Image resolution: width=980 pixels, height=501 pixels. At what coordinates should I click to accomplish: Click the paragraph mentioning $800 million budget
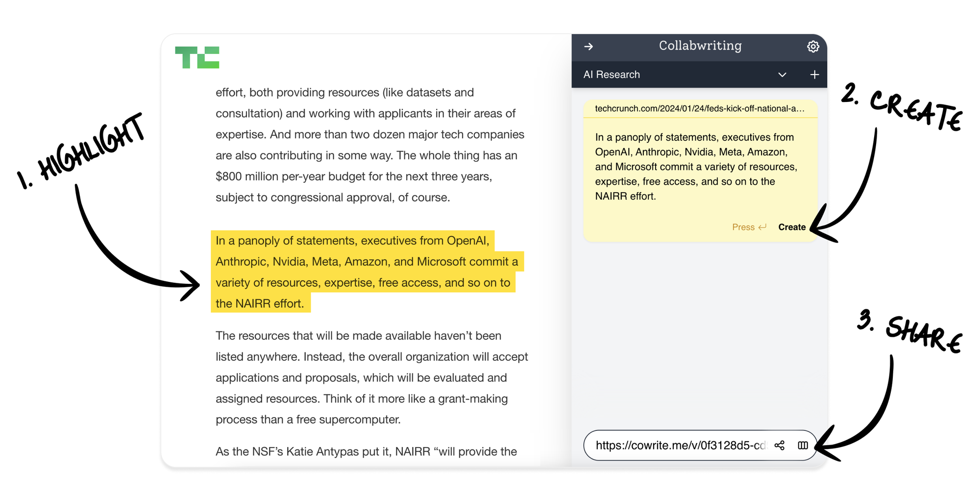370,145
